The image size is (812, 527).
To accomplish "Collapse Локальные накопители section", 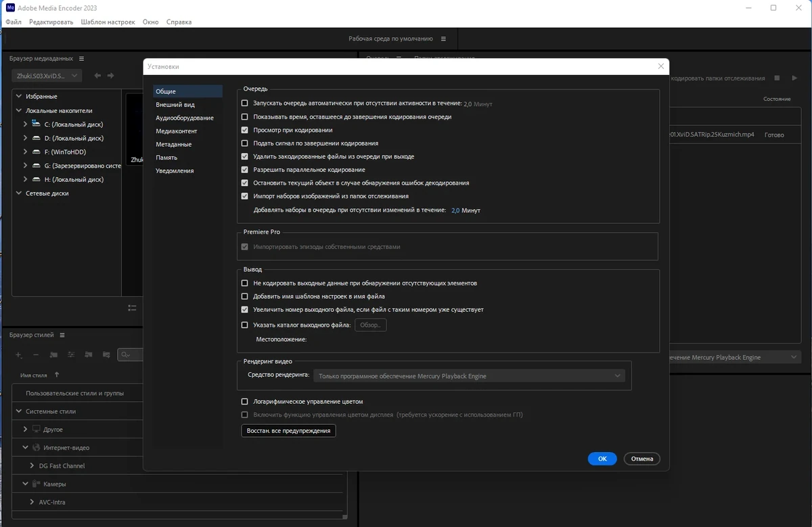I will [19, 110].
